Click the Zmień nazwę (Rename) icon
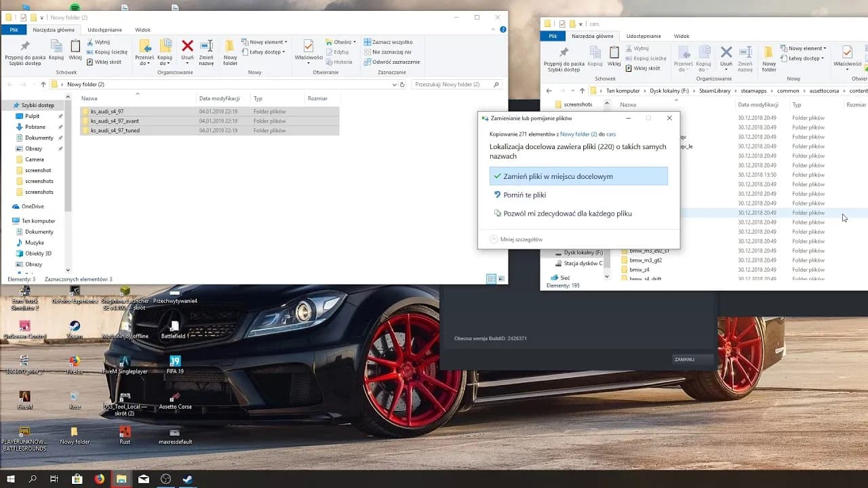 click(205, 49)
